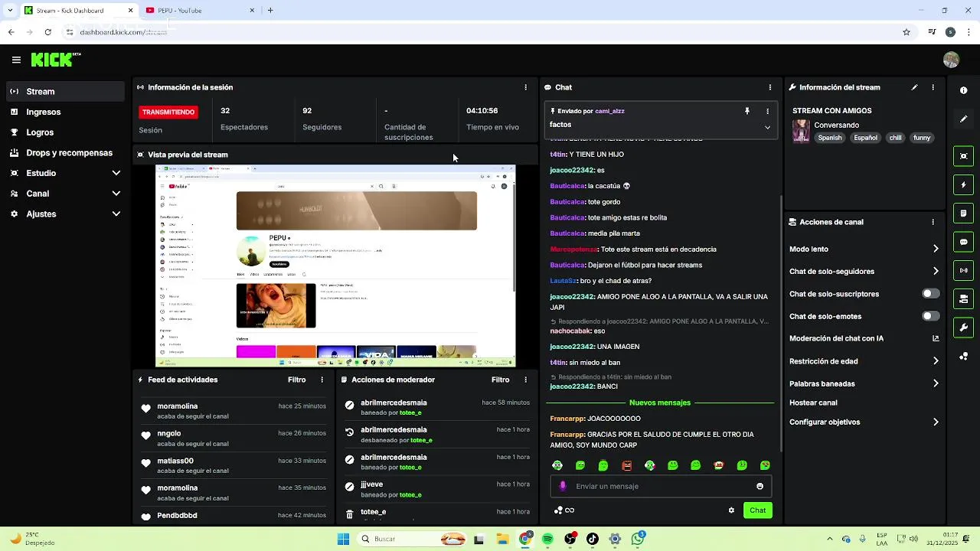Screen dimensions: 980x551
Task: Expand the pinned message 'factos'
Action: click(767, 128)
